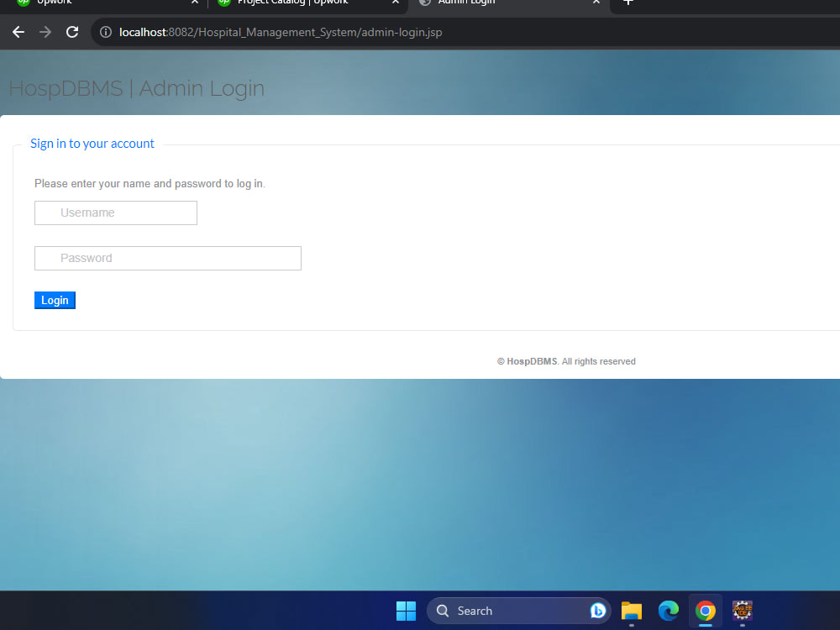Open File Explorer from taskbar

point(632,611)
